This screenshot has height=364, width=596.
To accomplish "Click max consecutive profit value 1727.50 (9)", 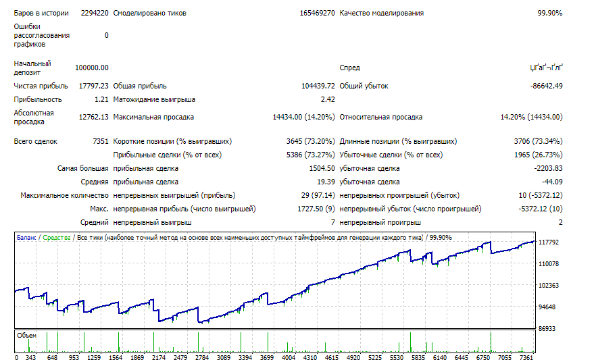I will tap(316, 209).
